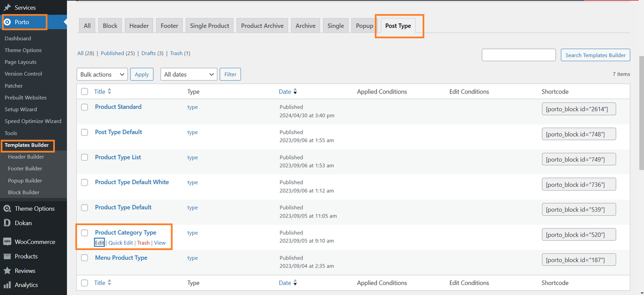Open the Product Standard template title
644x295 pixels.
click(118, 107)
